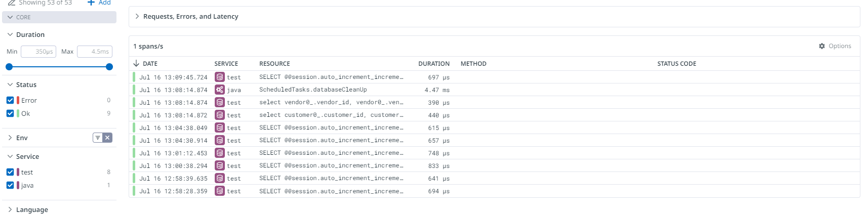
Task: Click the Error status label
Action: coord(29,100)
